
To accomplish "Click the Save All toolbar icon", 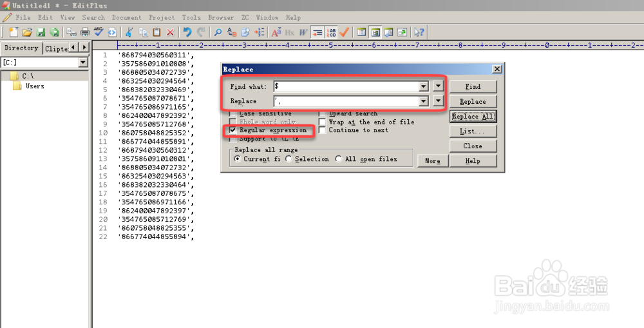I will [54, 32].
